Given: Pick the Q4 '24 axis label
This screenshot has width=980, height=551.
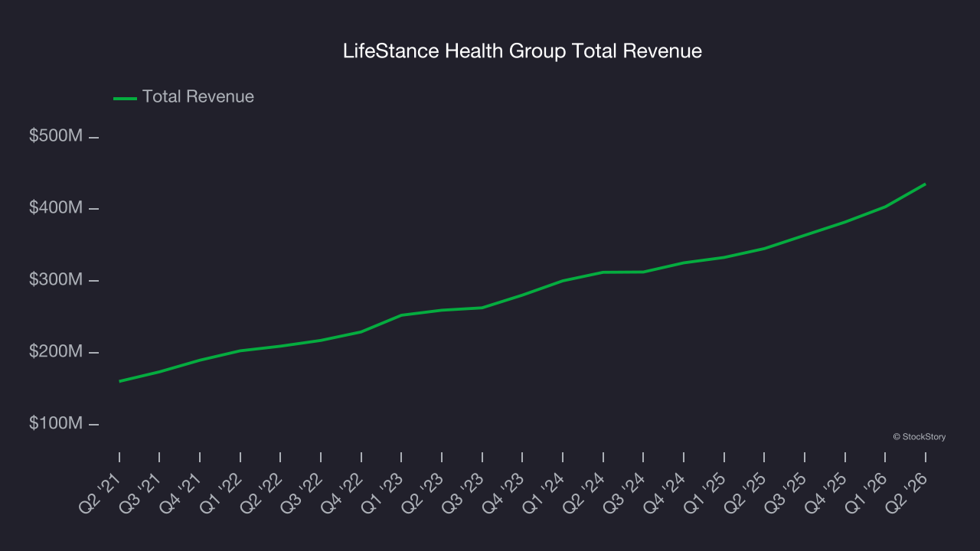Looking at the screenshot, I should click(665, 492).
